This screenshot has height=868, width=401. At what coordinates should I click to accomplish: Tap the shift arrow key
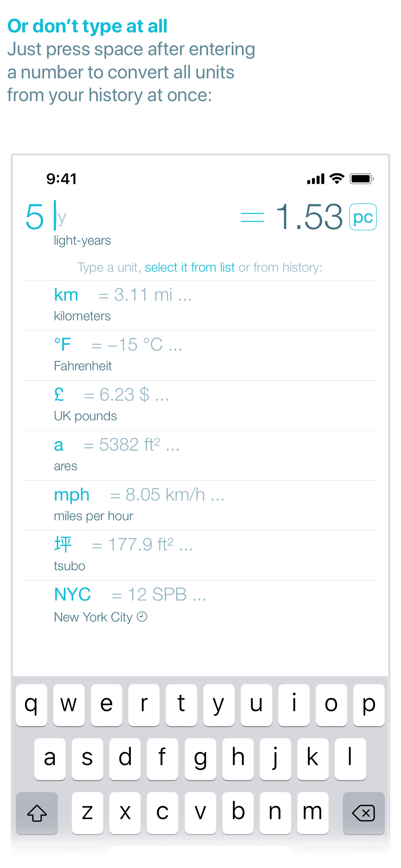pos(37,813)
